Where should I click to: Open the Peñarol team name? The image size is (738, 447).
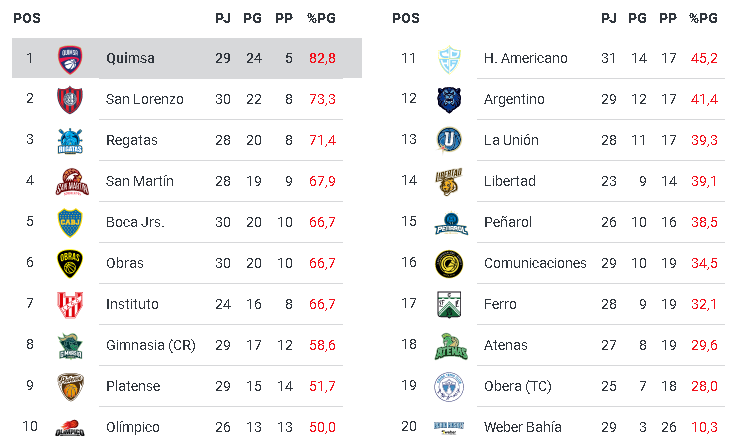tap(509, 222)
